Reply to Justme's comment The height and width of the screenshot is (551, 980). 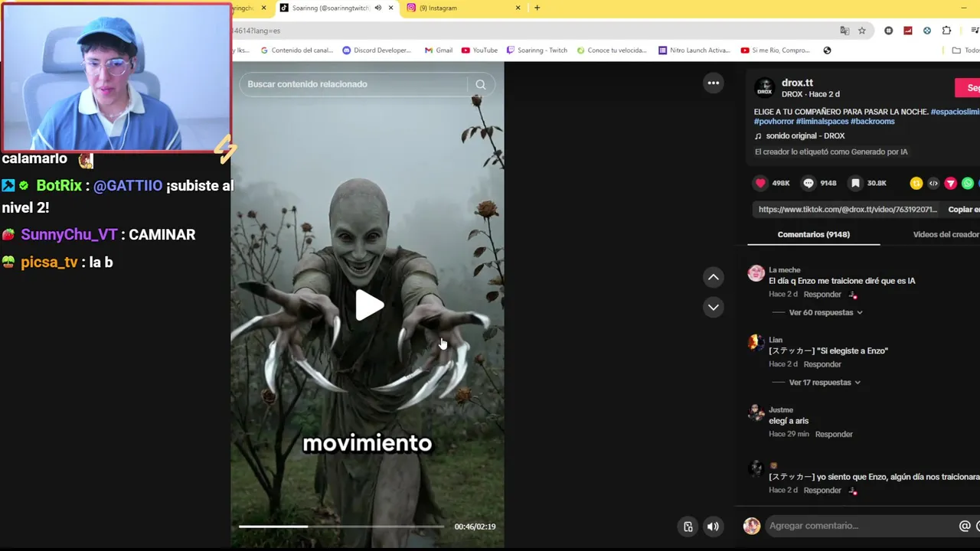834,435
